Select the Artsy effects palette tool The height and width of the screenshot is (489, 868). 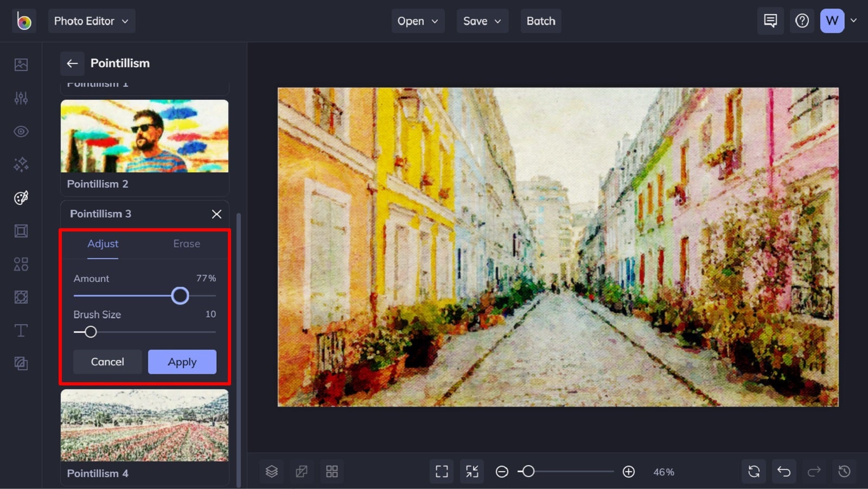(21, 197)
